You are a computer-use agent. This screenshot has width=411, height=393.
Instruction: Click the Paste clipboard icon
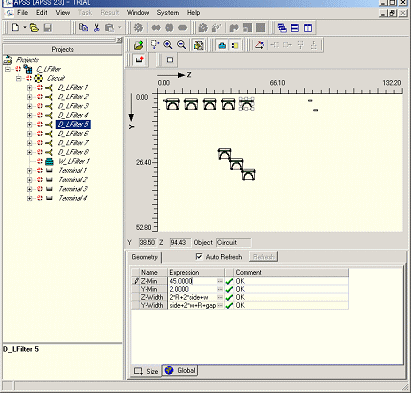coord(109,28)
